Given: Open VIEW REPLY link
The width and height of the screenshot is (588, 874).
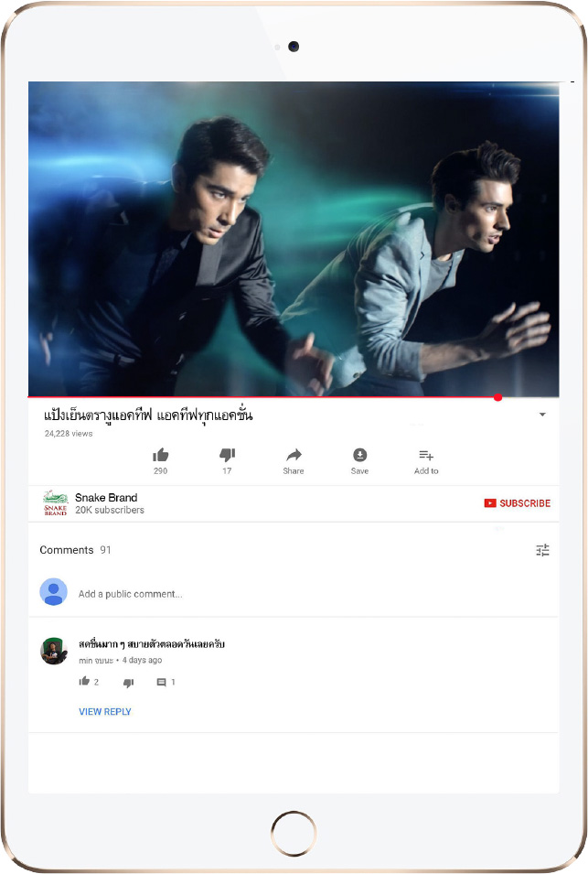Looking at the screenshot, I should pyautogui.click(x=104, y=712).
